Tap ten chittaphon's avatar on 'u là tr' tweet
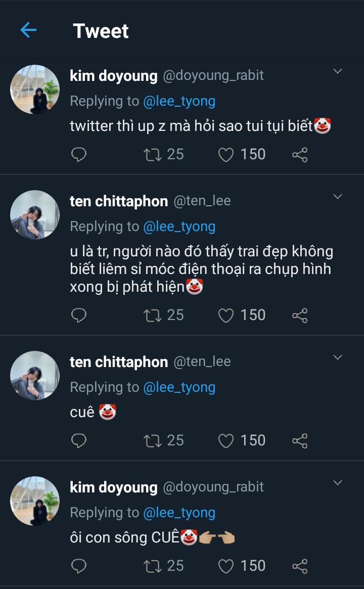 coord(35,215)
